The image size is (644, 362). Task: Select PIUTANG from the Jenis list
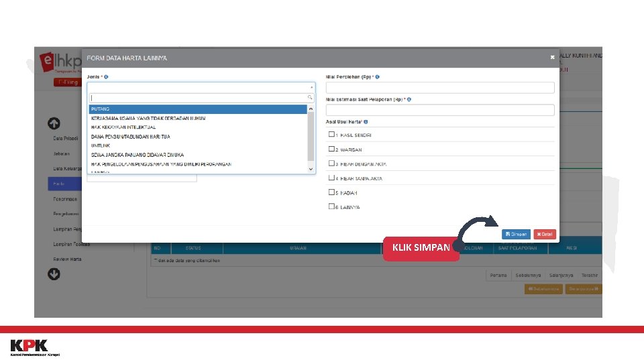click(197, 109)
